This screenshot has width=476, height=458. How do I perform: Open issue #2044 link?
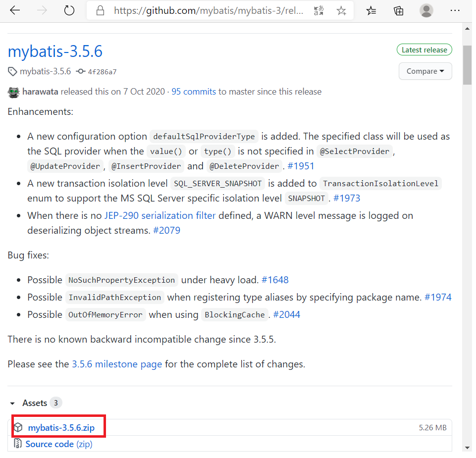[287, 314]
